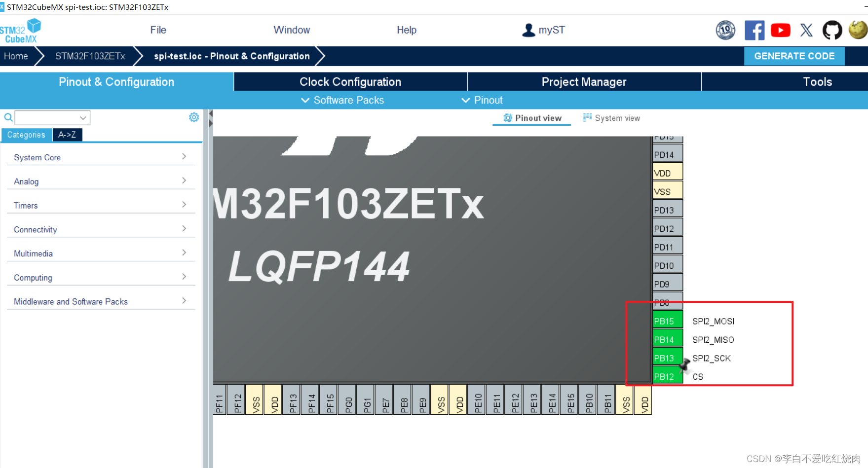Click the GENERATE CODE button
This screenshot has height=468, width=868.
tap(794, 56)
